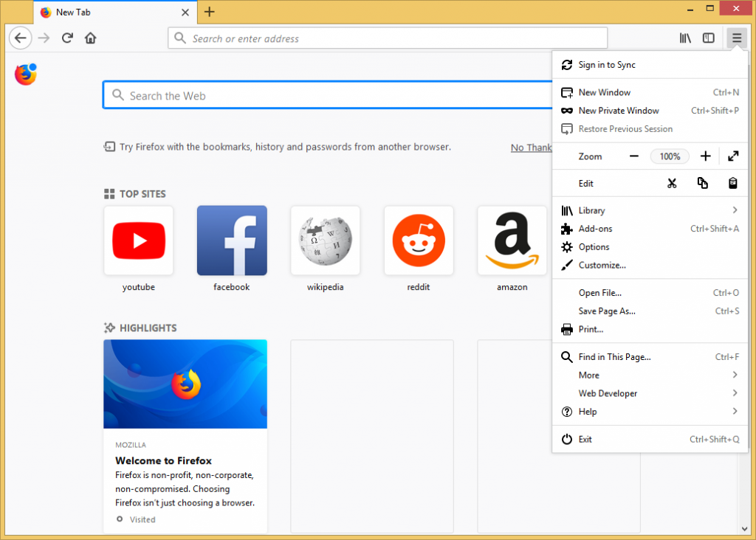Screen dimensions: 756x540
Task: Close the hamburger menu button
Action: tap(736, 38)
